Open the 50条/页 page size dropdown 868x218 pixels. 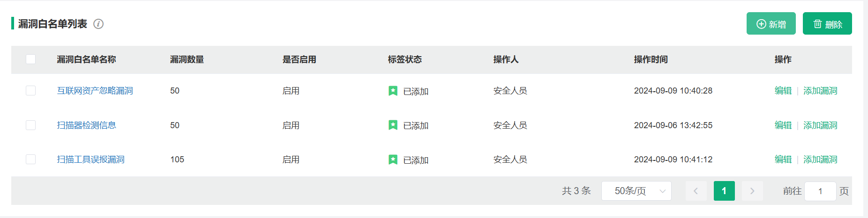coord(636,191)
